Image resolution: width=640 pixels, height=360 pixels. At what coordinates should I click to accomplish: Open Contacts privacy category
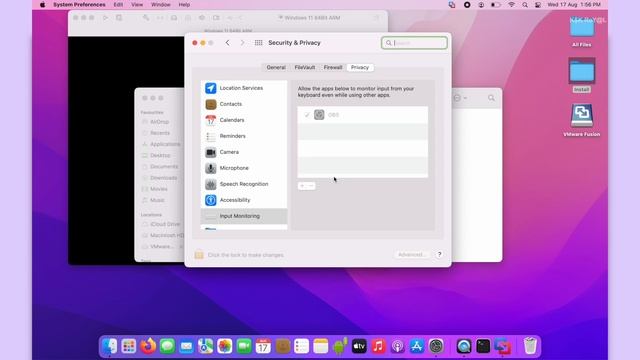pos(244,104)
